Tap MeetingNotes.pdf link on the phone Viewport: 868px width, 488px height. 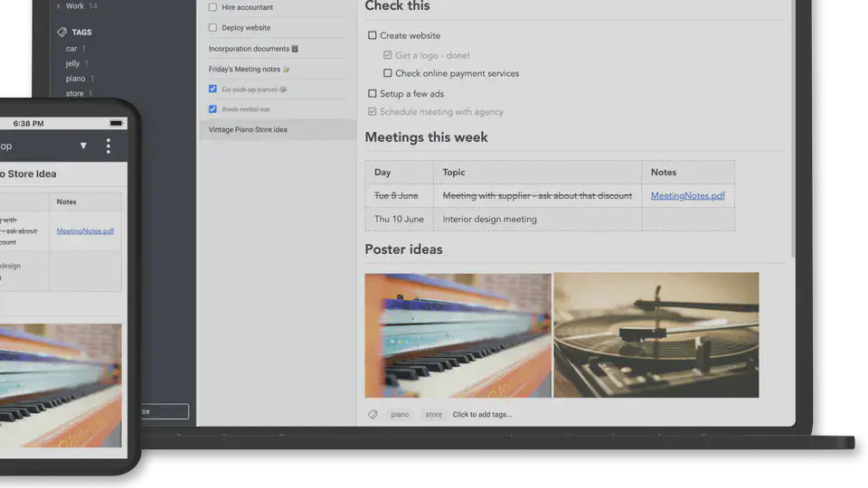85,231
